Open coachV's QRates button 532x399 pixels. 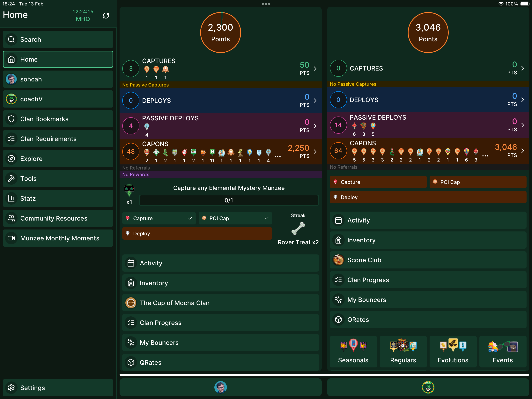428,320
